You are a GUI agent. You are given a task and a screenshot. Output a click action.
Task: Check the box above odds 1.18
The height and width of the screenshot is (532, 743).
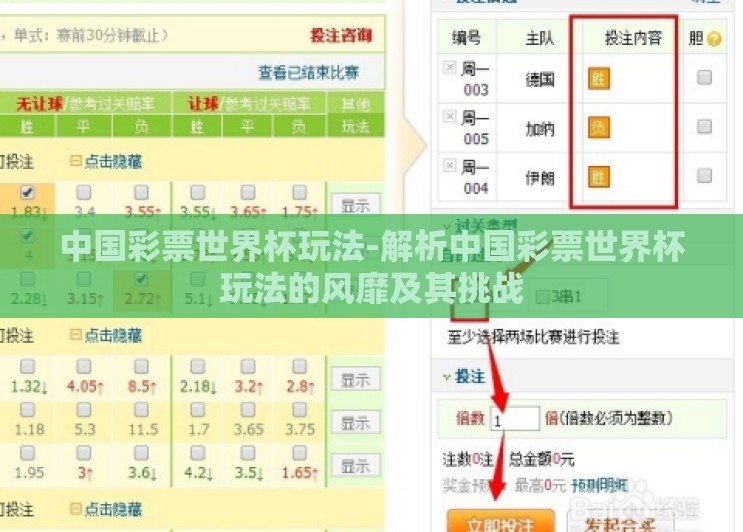pyautogui.click(x=27, y=409)
